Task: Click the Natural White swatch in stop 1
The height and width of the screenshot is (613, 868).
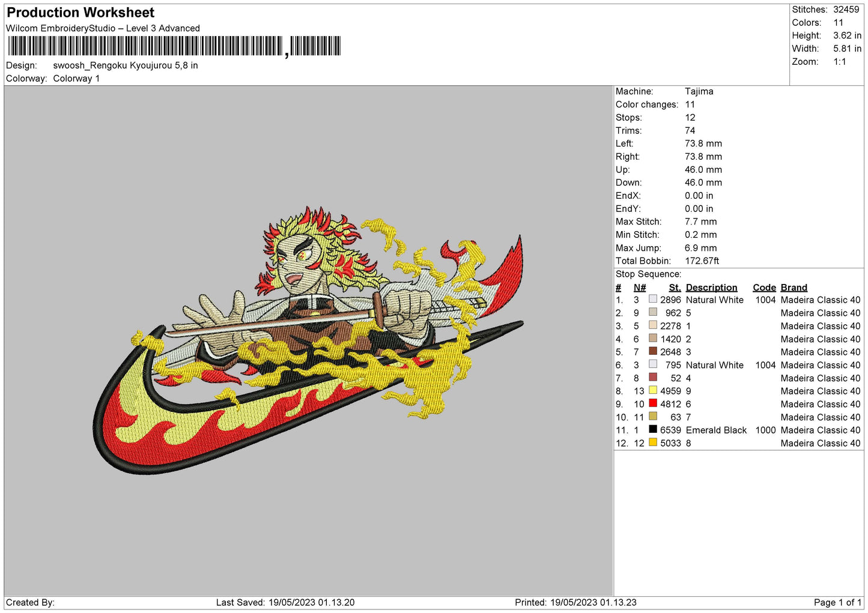Action: pyautogui.click(x=652, y=299)
